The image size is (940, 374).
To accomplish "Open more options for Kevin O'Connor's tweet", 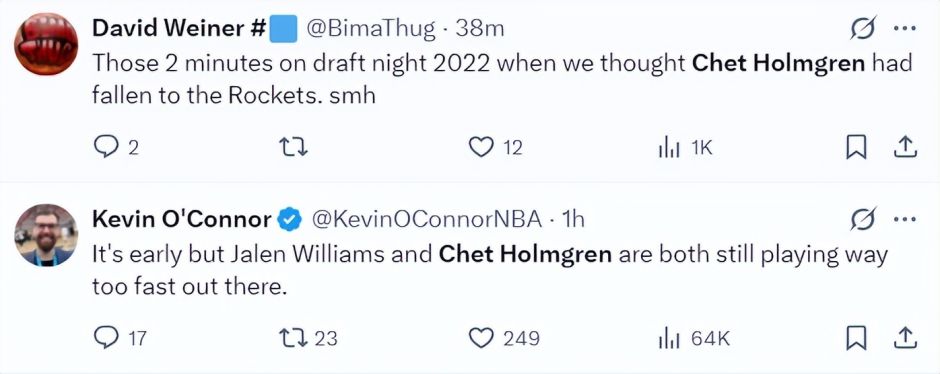I will (x=905, y=219).
